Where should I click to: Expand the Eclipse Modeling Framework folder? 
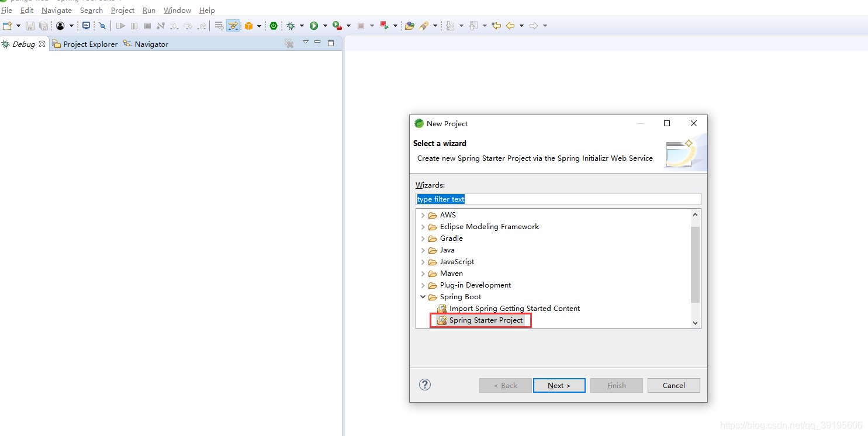[423, 227]
